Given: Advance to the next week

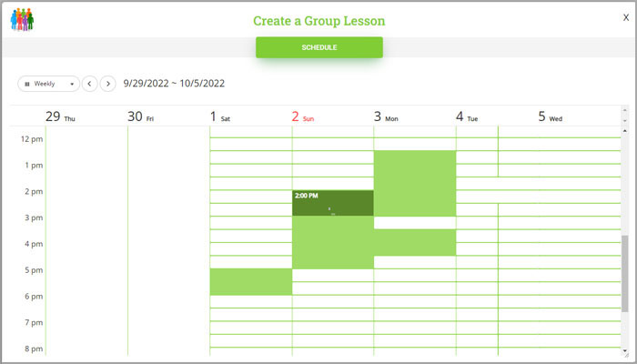Looking at the screenshot, I should 107,84.
